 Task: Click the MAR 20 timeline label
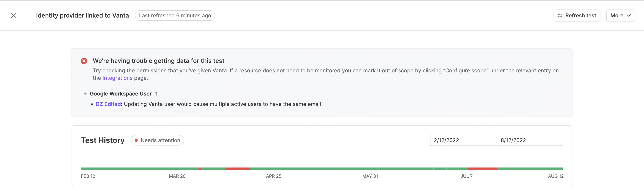point(177,176)
